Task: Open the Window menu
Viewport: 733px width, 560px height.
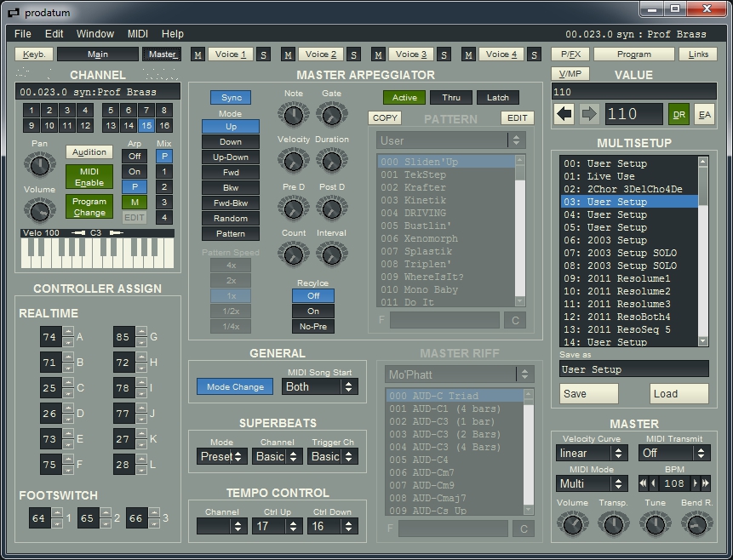Action: point(94,34)
